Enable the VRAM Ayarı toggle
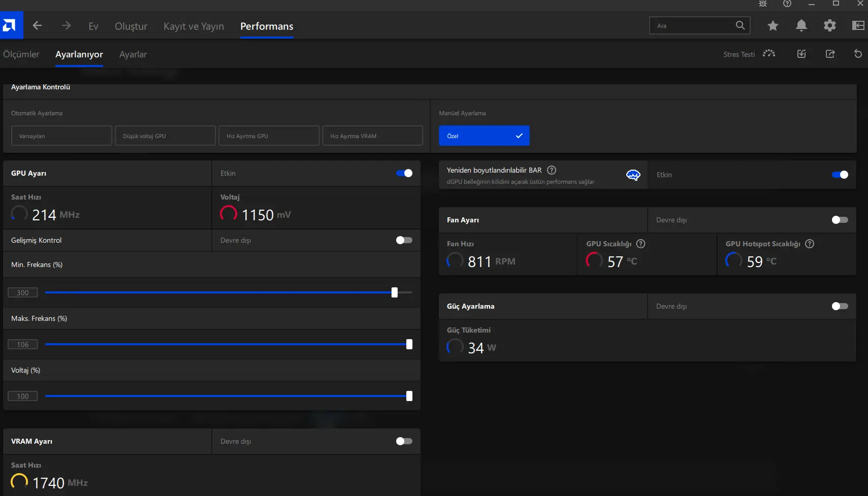The height and width of the screenshot is (496, 868). click(x=404, y=441)
